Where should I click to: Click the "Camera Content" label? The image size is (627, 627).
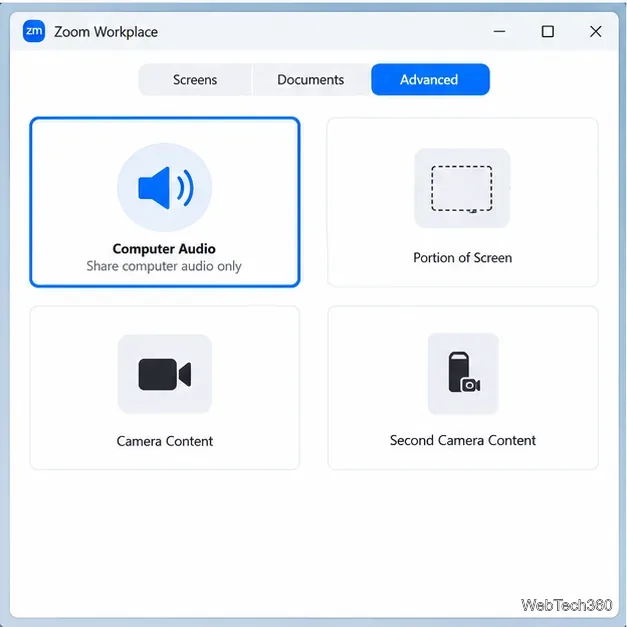165,441
